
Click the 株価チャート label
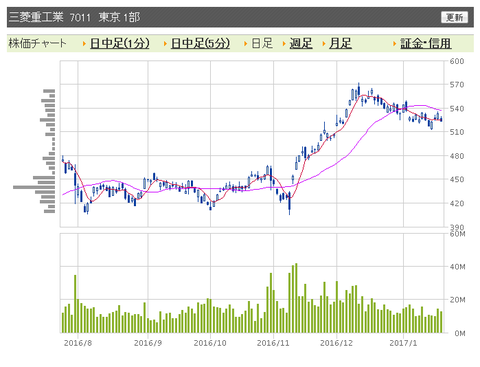pos(37,43)
